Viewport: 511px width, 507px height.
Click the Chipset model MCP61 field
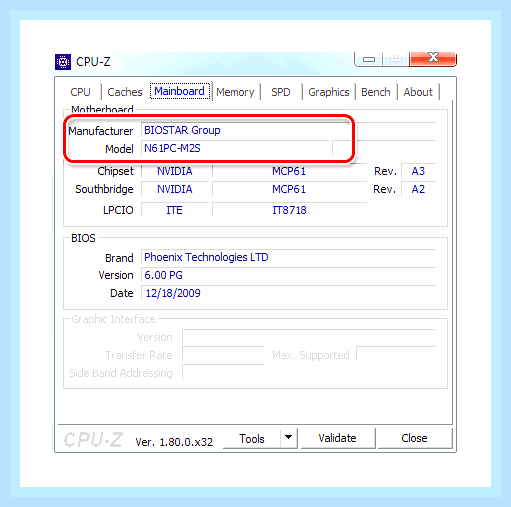[x=289, y=171]
